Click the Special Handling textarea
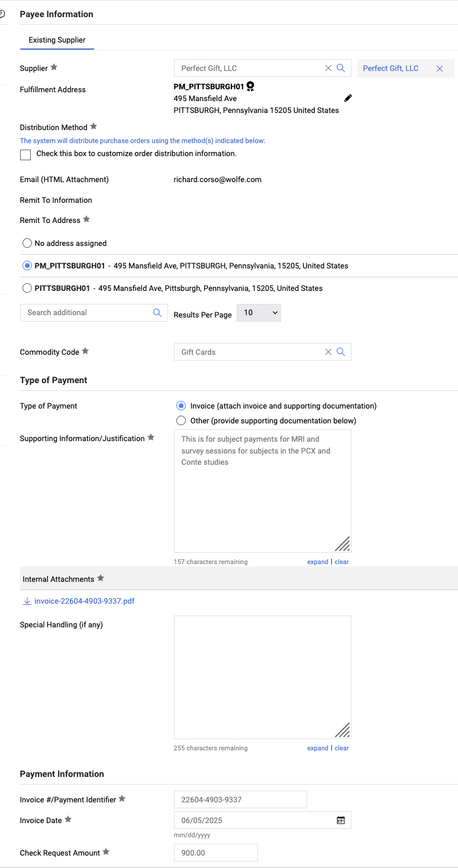This screenshot has width=458, height=868. pyautogui.click(x=262, y=677)
